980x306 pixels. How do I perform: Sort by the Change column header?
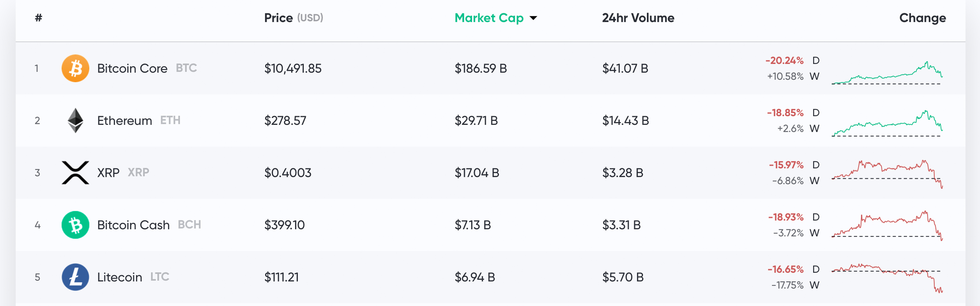[x=922, y=18]
